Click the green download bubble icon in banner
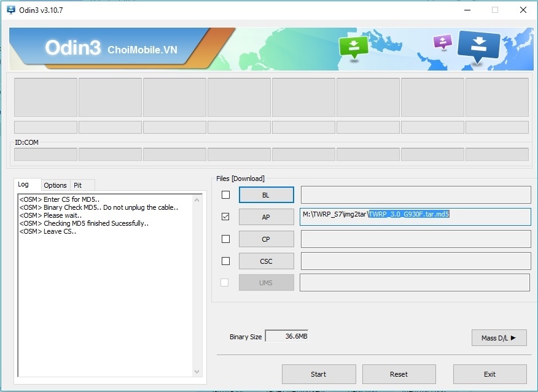Image resolution: width=538 pixels, height=392 pixels. point(354,47)
